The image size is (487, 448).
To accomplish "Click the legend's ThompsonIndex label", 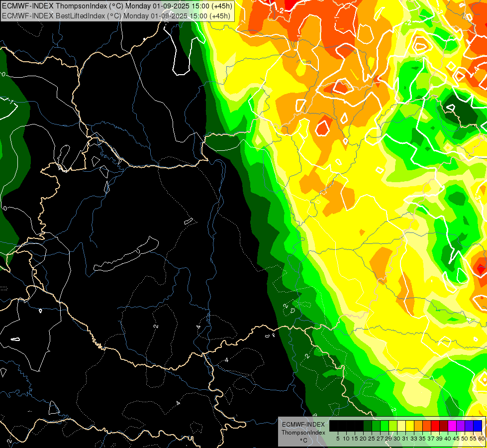I will (303, 433).
